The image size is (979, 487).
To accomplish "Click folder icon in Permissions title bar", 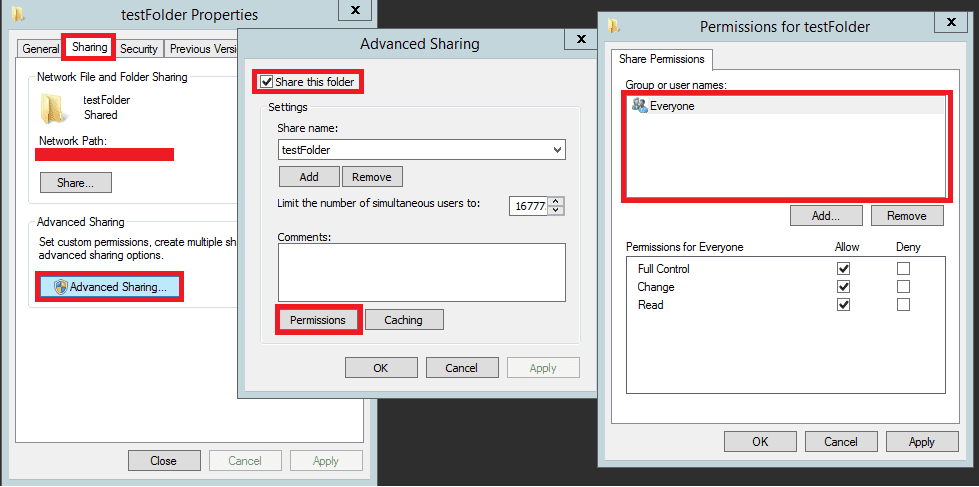I will tap(614, 26).
